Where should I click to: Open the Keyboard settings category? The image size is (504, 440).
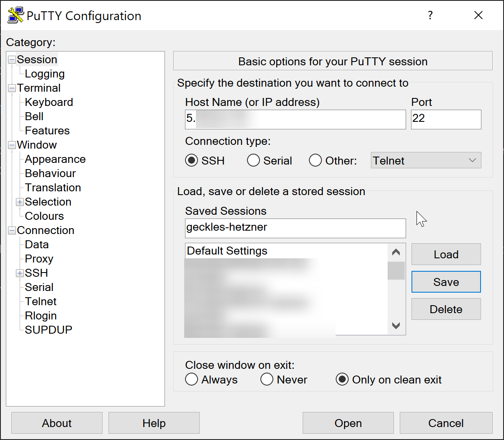pyautogui.click(x=49, y=102)
